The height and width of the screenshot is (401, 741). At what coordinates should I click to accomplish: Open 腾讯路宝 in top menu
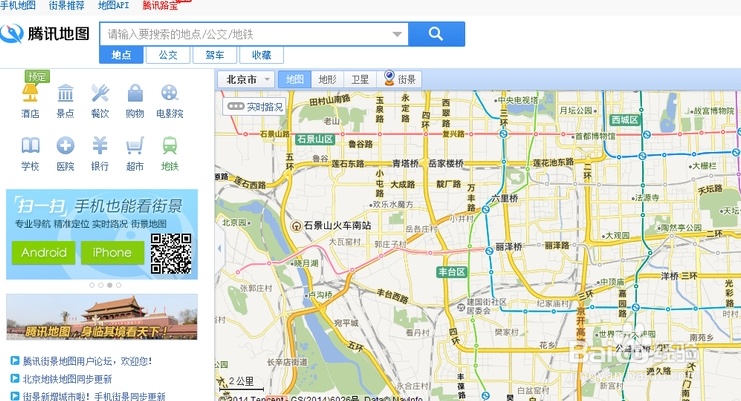(x=160, y=5)
